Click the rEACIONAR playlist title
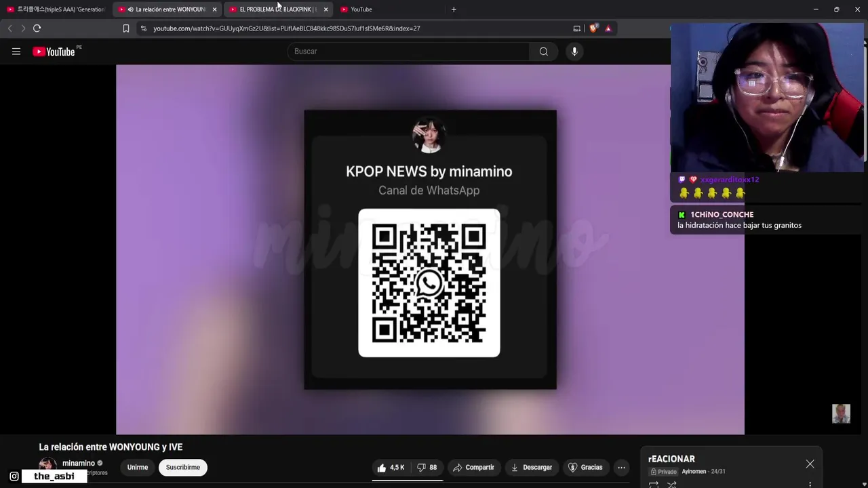 671,459
